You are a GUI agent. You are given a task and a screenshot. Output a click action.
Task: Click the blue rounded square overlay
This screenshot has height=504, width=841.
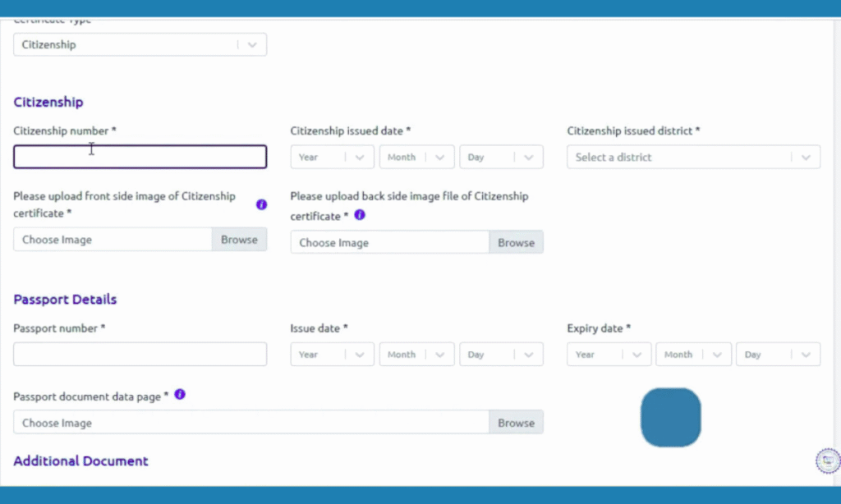[x=670, y=418]
